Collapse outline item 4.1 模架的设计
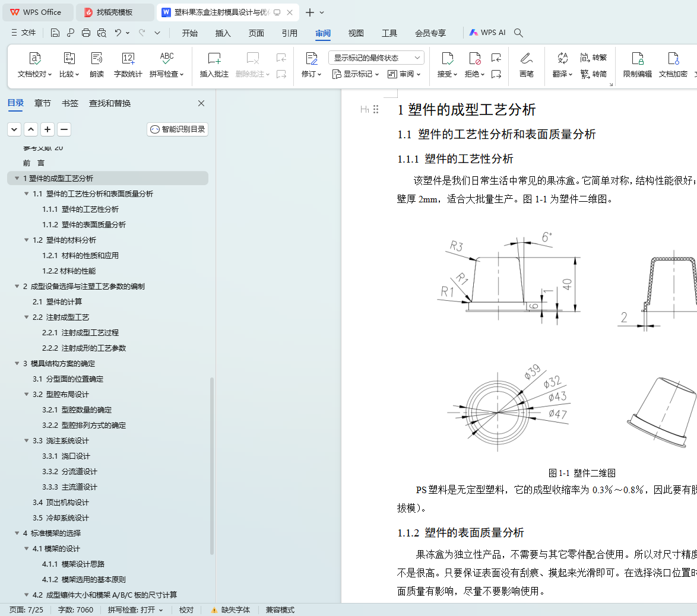The height and width of the screenshot is (616, 697). [x=27, y=549]
